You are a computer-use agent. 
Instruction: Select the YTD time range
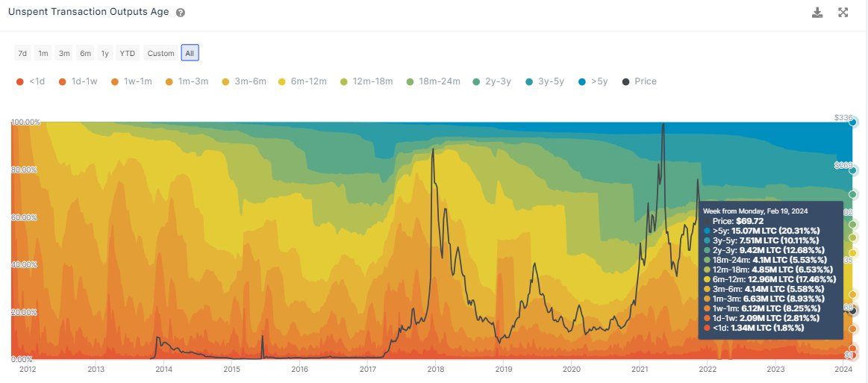pyautogui.click(x=128, y=53)
